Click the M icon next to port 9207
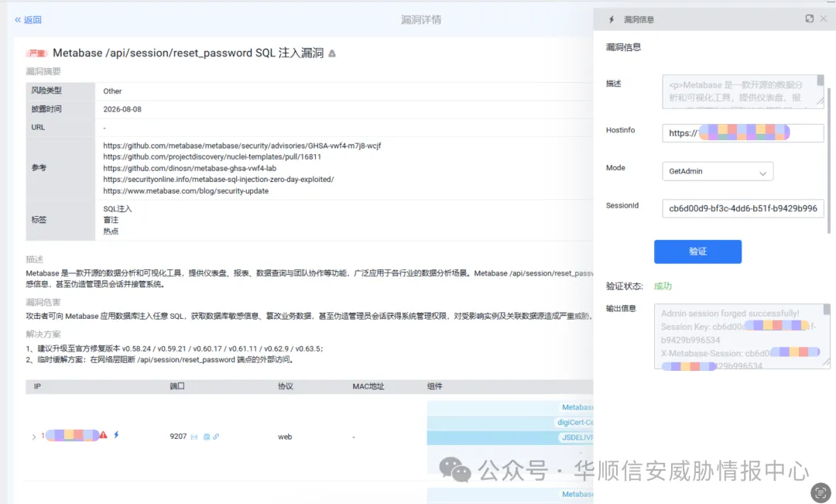This screenshot has width=836, height=504. 194,437
